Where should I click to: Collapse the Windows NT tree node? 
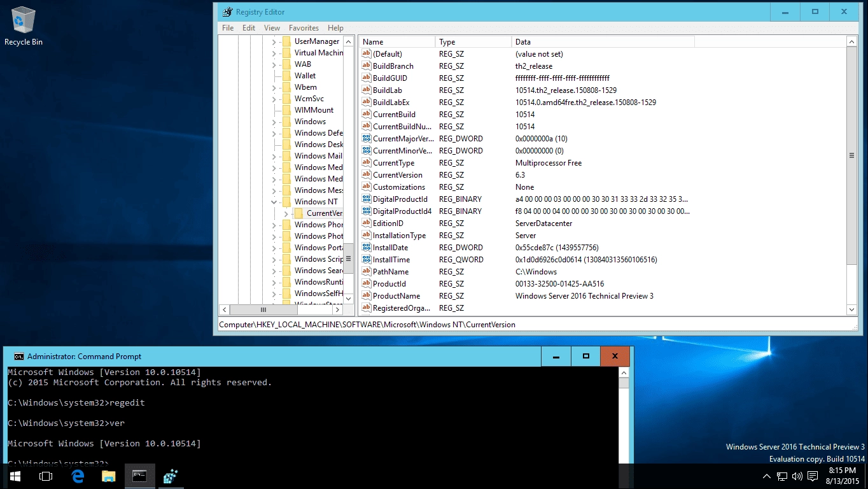click(x=274, y=202)
